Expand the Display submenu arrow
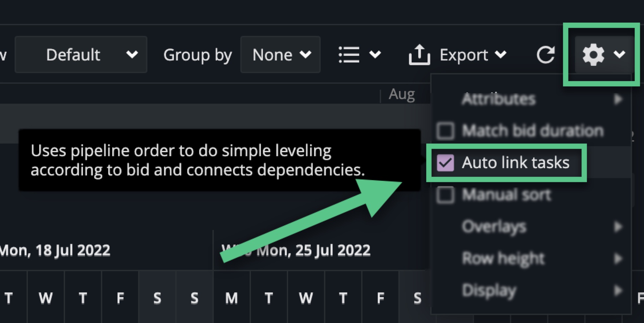644x323 pixels. 618,290
